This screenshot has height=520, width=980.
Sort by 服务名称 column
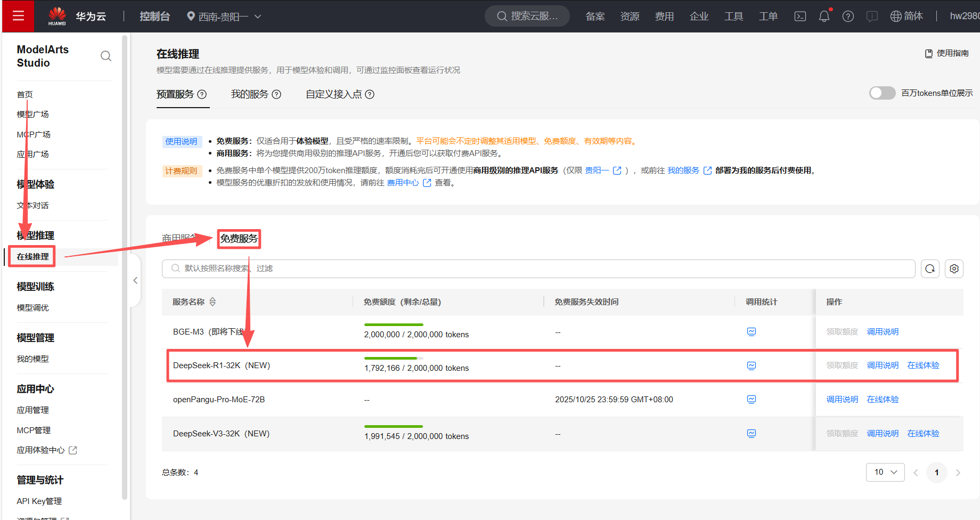[x=213, y=302]
